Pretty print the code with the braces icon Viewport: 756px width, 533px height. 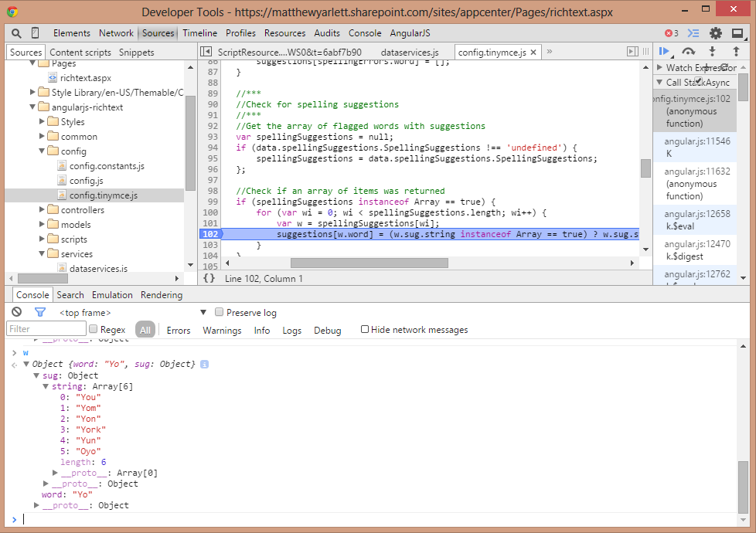click(209, 278)
